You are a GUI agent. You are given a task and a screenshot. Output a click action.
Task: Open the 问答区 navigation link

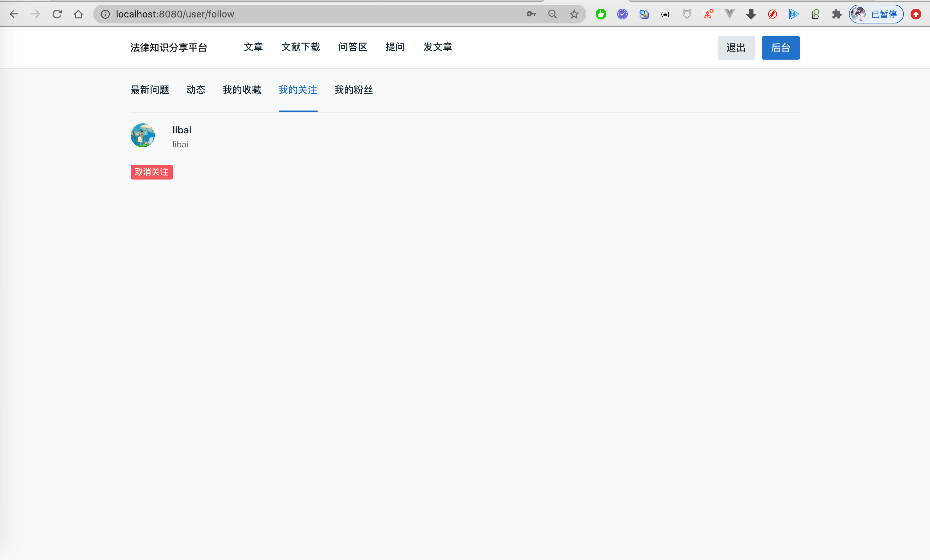(x=352, y=47)
